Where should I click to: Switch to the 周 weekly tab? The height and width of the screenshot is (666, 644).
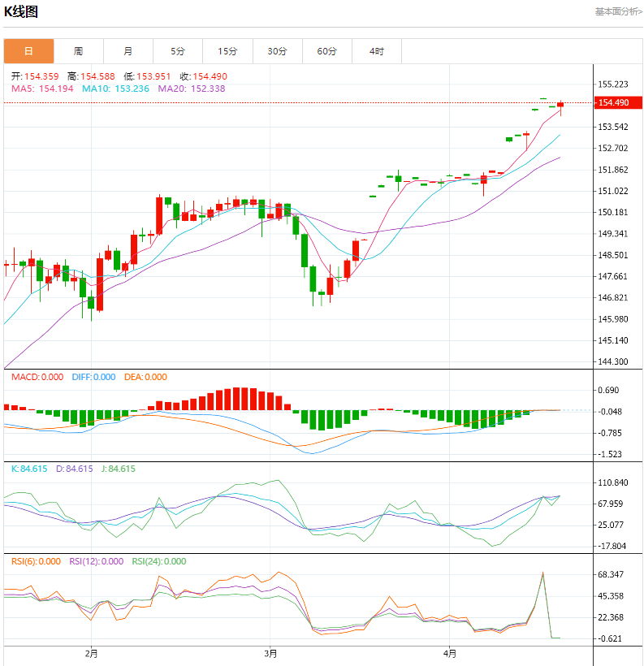tap(78, 51)
